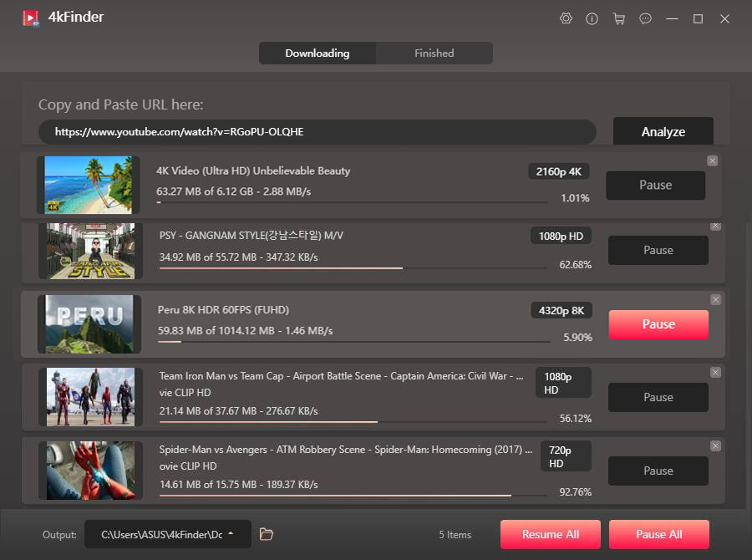
Task: View app information via the info icon
Action: coord(592,18)
